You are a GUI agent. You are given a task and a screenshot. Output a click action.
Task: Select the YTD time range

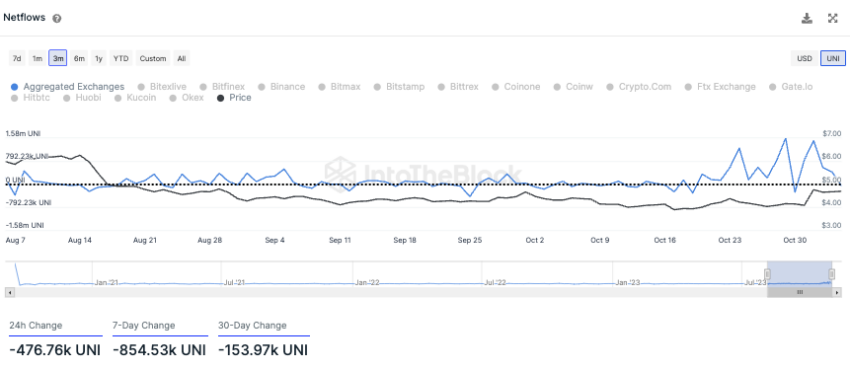pyautogui.click(x=121, y=58)
